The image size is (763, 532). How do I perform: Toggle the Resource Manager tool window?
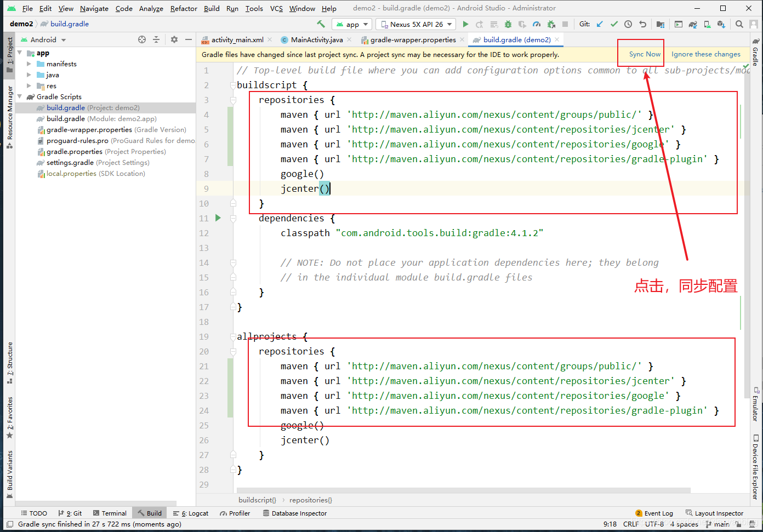[x=10, y=117]
